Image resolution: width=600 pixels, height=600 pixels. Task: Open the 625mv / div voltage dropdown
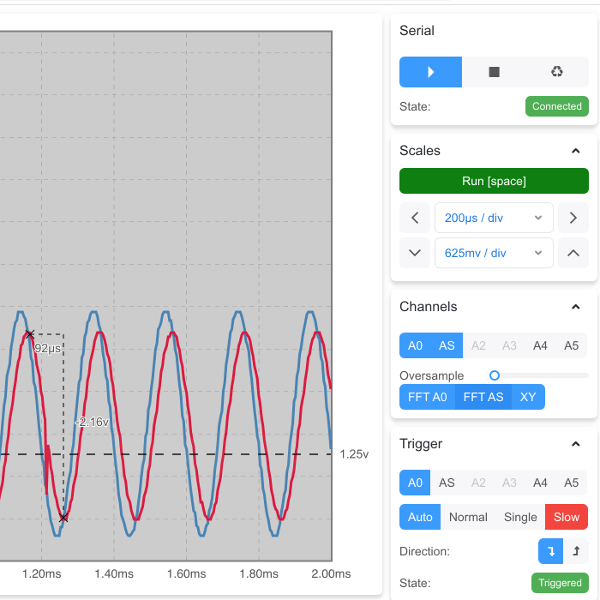(x=494, y=253)
